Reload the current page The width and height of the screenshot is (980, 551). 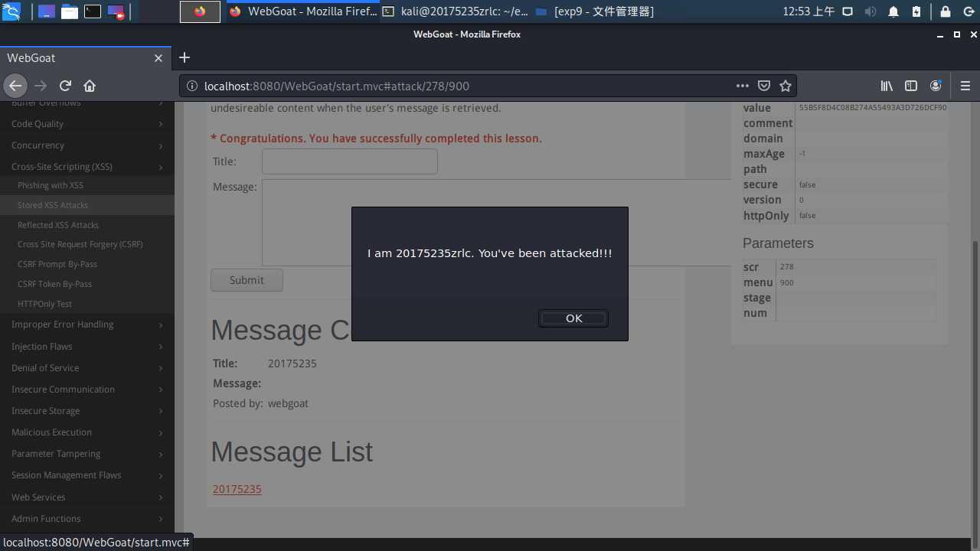(65, 86)
